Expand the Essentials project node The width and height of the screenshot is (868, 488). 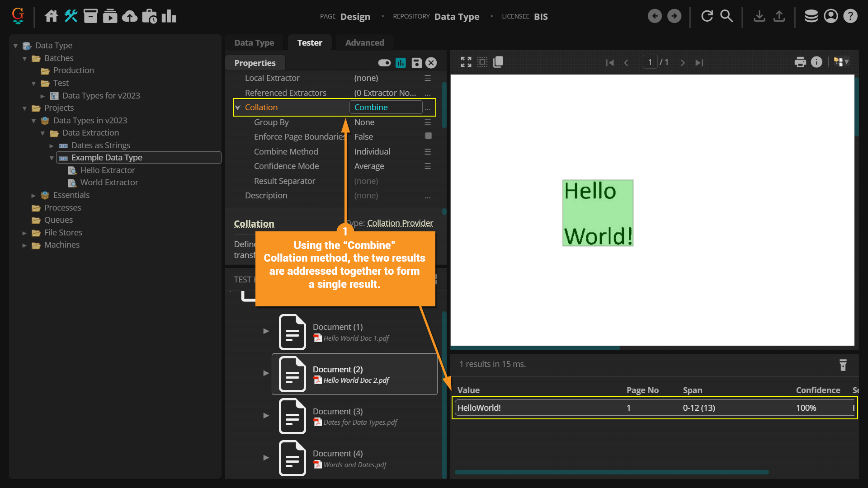(33, 196)
